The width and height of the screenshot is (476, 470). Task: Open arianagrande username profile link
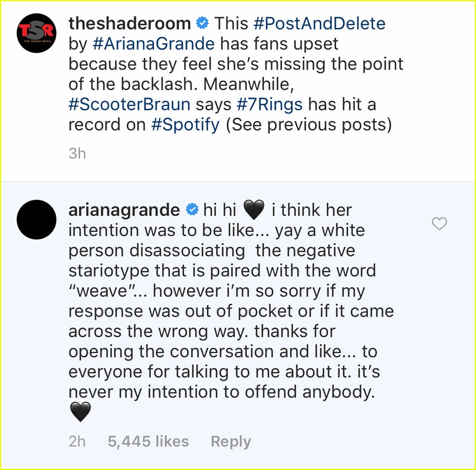124,210
